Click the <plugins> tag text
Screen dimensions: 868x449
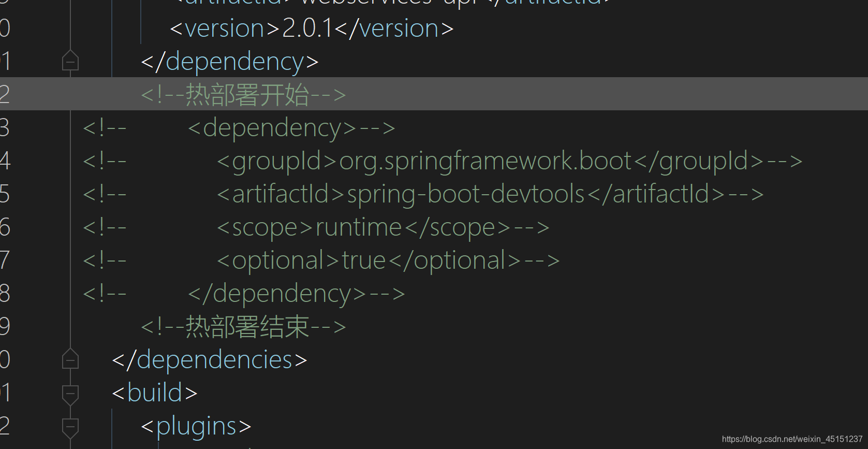tap(196, 426)
